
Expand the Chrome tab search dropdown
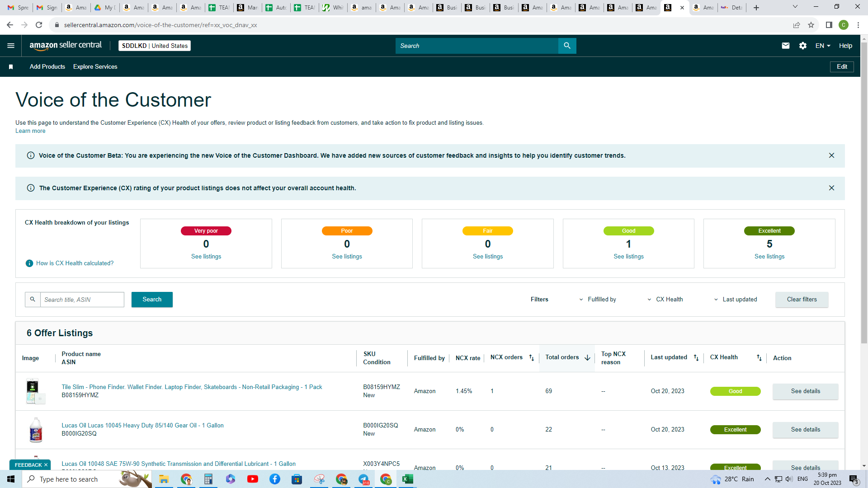pyautogui.click(x=795, y=7)
